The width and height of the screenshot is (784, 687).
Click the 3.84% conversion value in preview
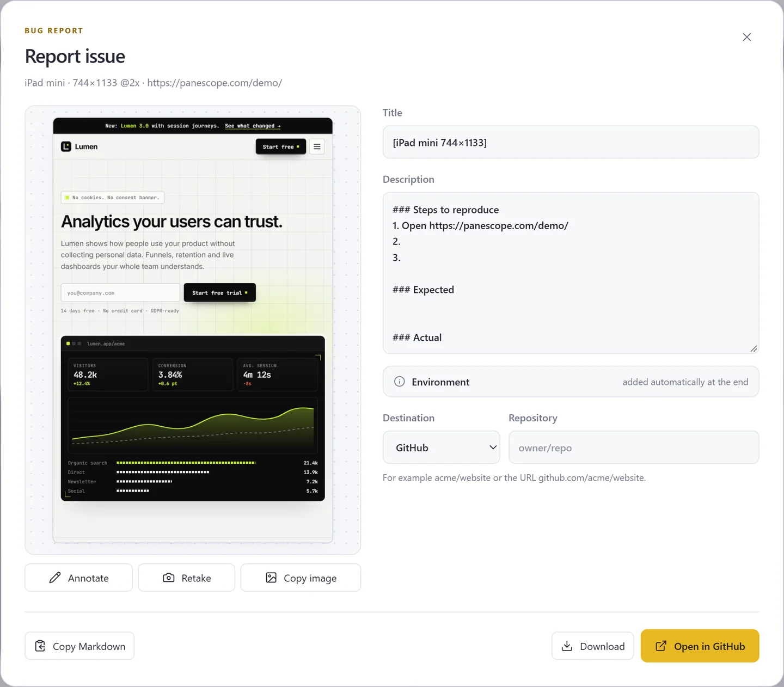[170, 375]
